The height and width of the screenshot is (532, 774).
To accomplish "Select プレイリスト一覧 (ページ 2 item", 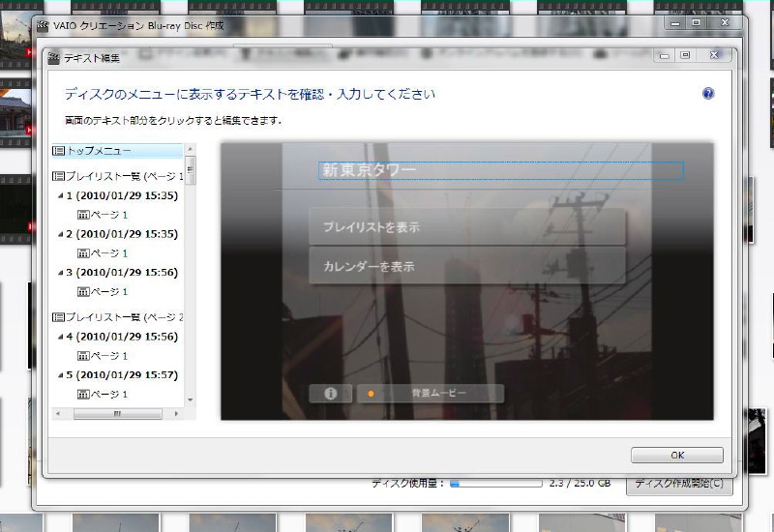I will tap(117, 317).
